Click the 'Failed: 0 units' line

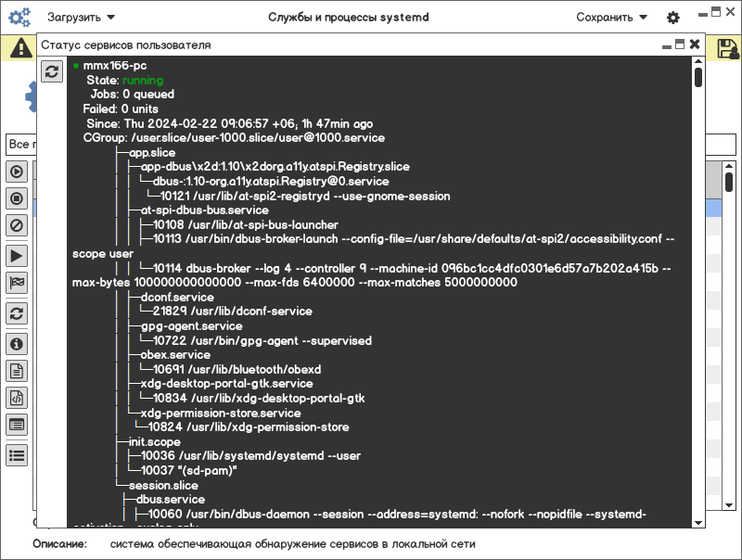pos(121,108)
